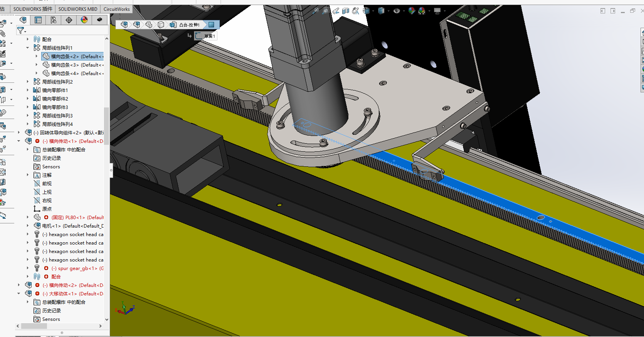Expand the 局部线性阵列2 pattern node
The width and height of the screenshot is (644, 337).
[x=27, y=82]
